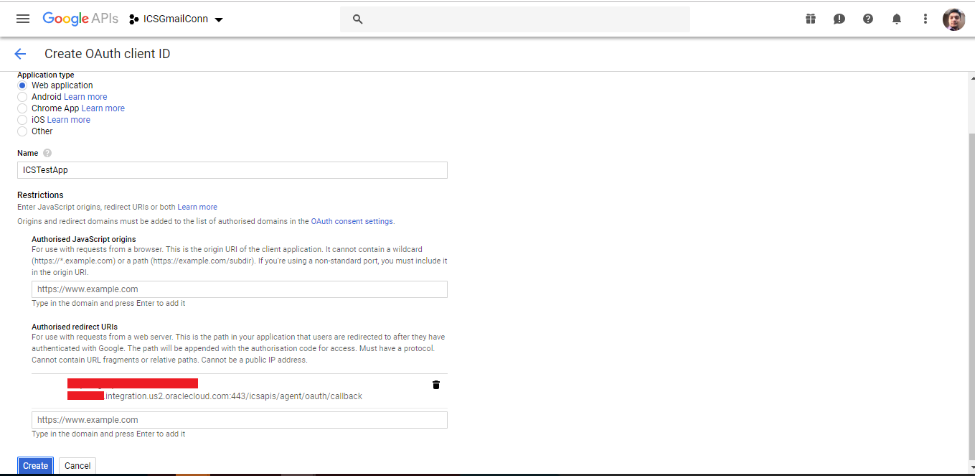Select Web application radio button
Screen dimensions: 980x476
[22, 85]
